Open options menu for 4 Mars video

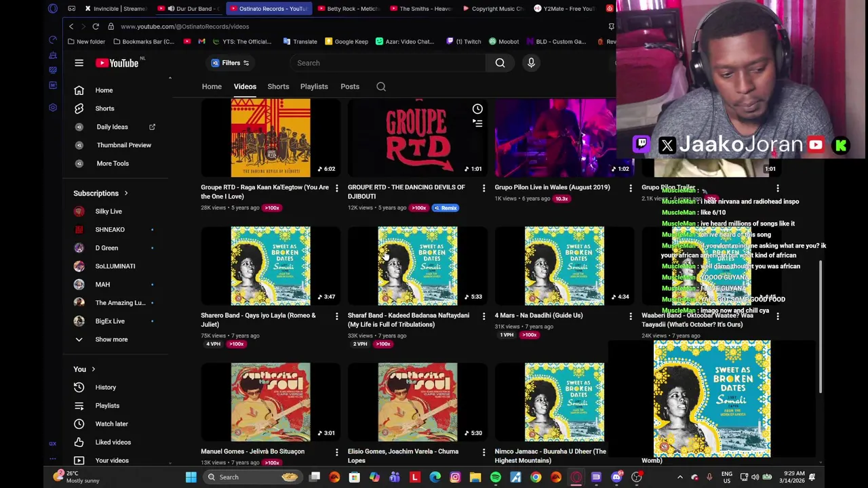(x=631, y=316)
